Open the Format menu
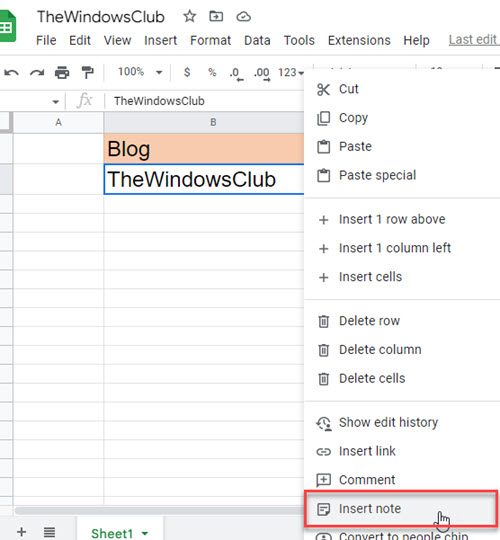Image resolution: width=500 pixels, height=540 pixels. coord(210,40)
